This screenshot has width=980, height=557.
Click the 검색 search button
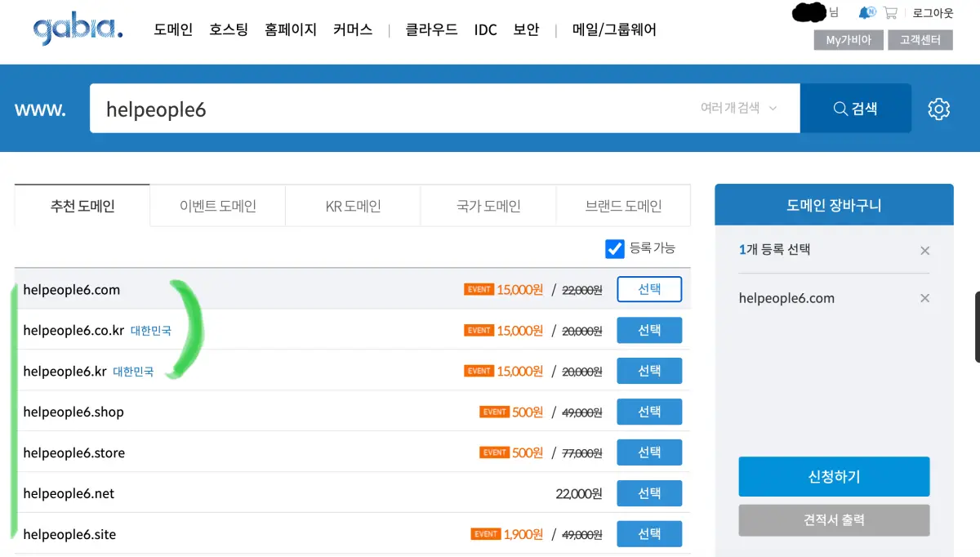856,108
